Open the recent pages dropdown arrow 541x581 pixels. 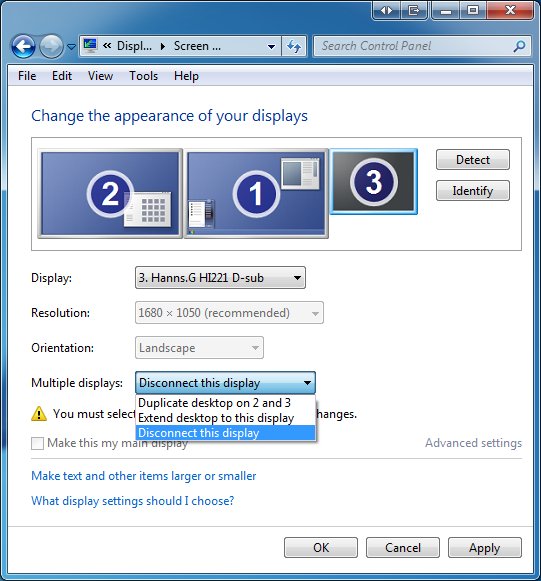pyautogui.click(x=72, y=47)
